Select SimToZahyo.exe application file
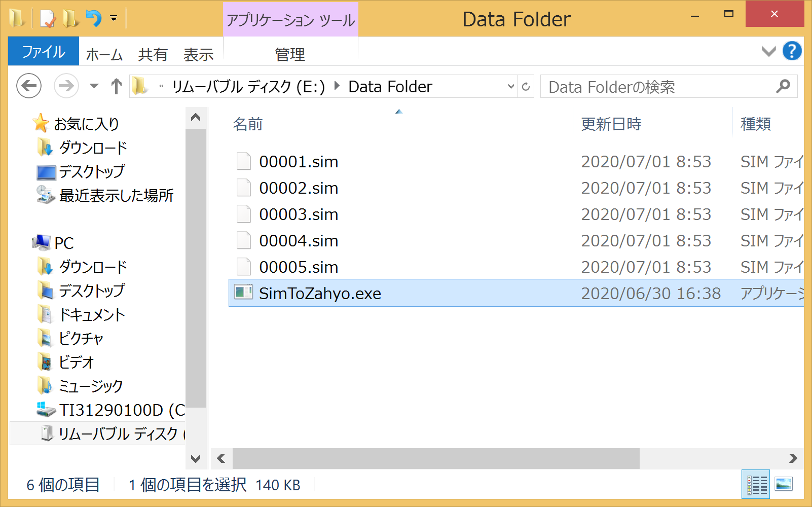812x507 pixels. pos(516,293)
